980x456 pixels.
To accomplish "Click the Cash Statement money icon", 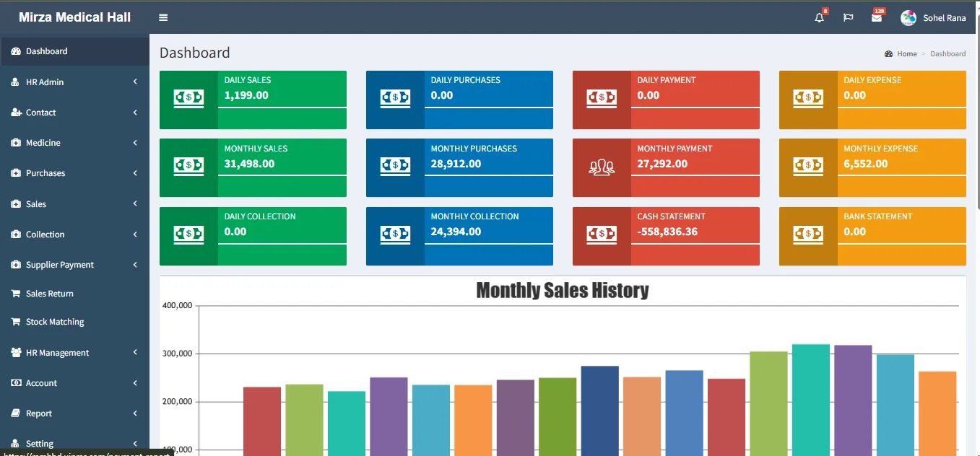I will point(602,234).
